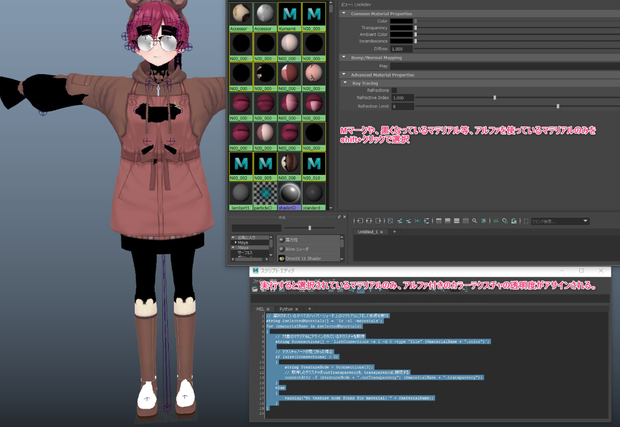The width and height of the screenshot is (620, 427).
Task: Click the output connections icon in the graph toolbar
Action: 378,221
